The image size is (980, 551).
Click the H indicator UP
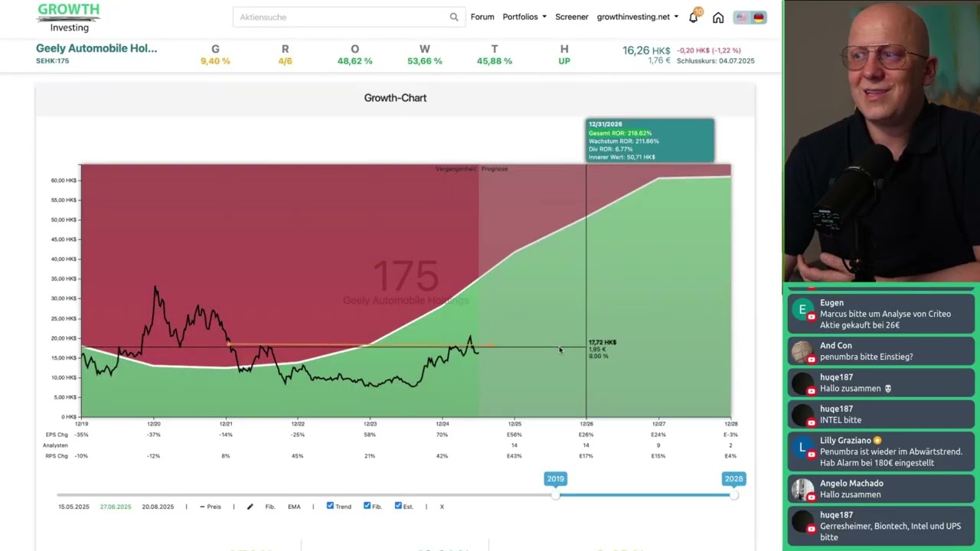pos(564,61)
